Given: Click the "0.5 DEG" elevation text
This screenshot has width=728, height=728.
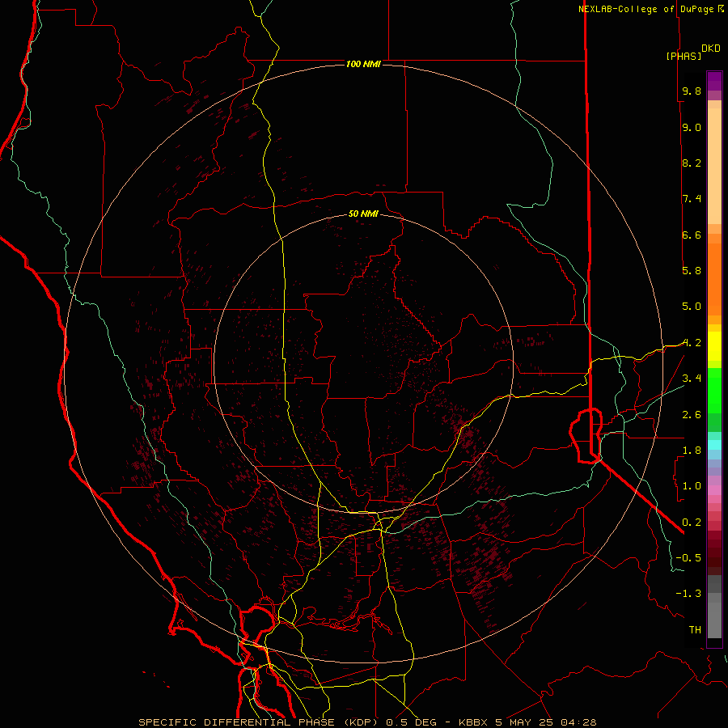Looking at the screenshot, I should pos(410,722).
